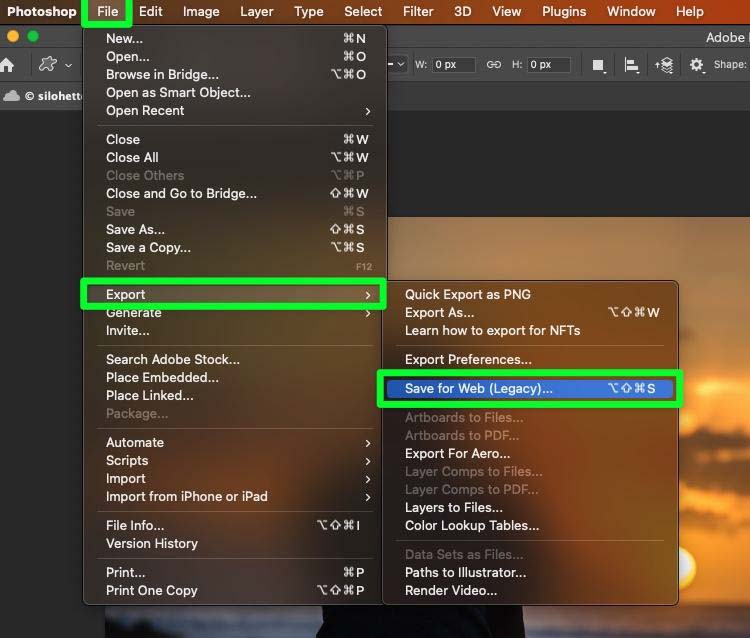Open the Plugins menu
Image resolution: width=750 pixels, height=638 pixels.
pos(564,11)
